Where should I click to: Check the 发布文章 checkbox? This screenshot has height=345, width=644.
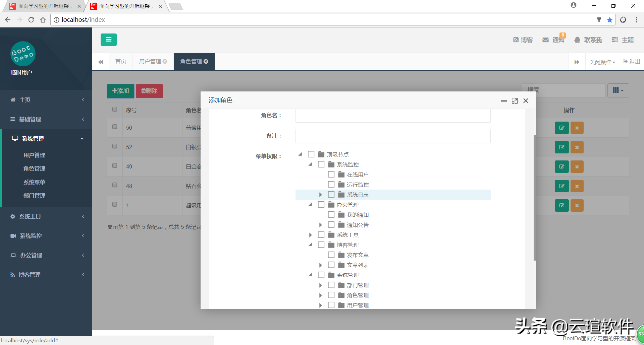(x=331, y=255)
